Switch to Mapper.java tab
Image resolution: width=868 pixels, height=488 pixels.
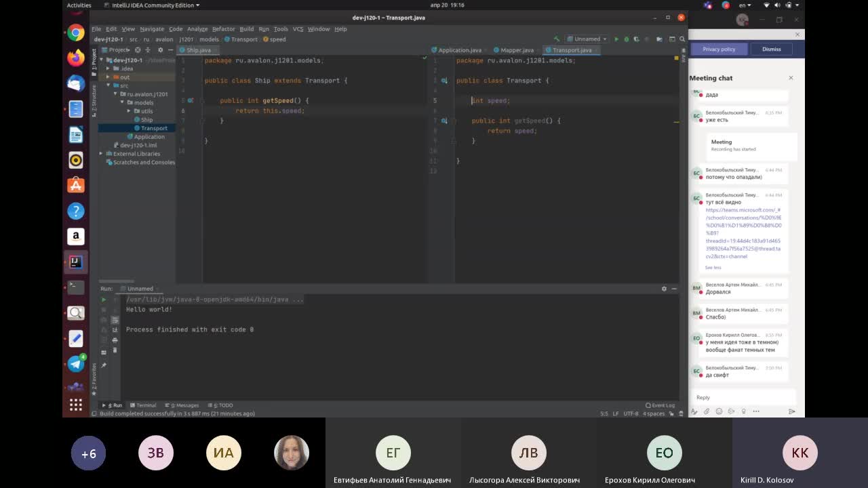517,50
